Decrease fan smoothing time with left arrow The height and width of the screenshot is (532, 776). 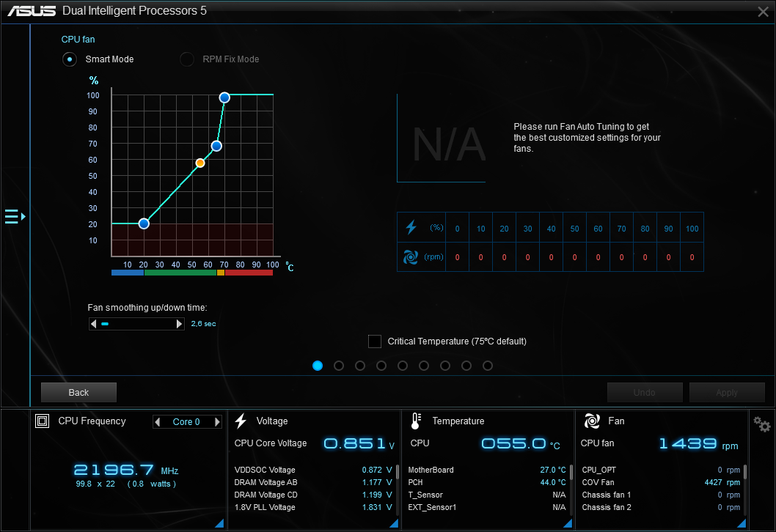click(x=94, y=324)
